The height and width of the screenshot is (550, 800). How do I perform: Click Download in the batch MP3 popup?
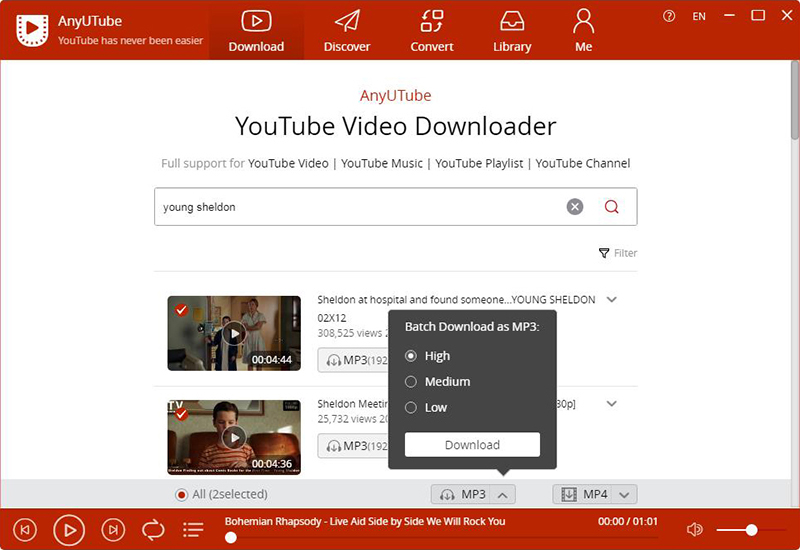(472, 445)
